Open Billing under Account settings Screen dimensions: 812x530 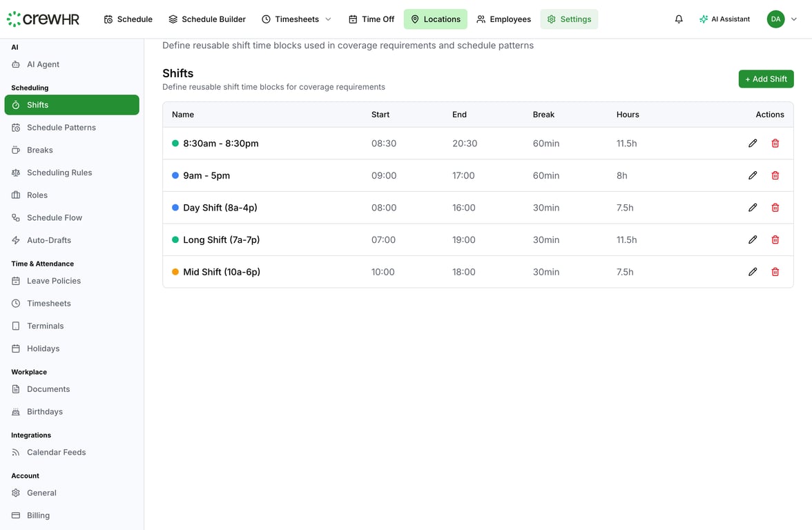(x=38, y=515)
